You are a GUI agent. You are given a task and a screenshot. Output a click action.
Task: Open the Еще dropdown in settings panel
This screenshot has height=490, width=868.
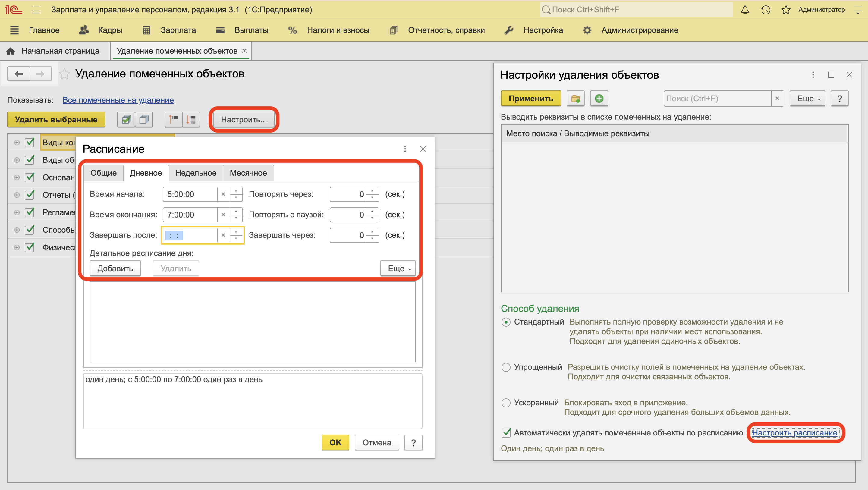coord(807,99)
